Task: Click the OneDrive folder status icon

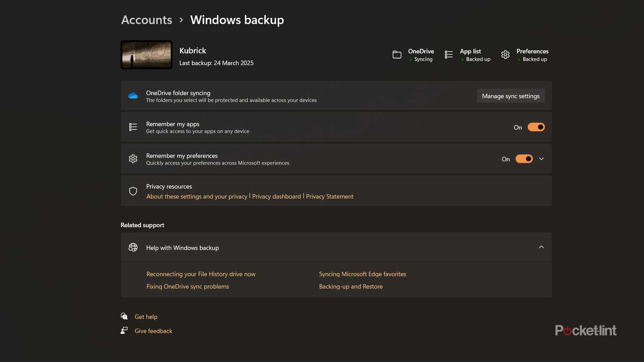Action: pyautogui.click(x=397, y=55)
